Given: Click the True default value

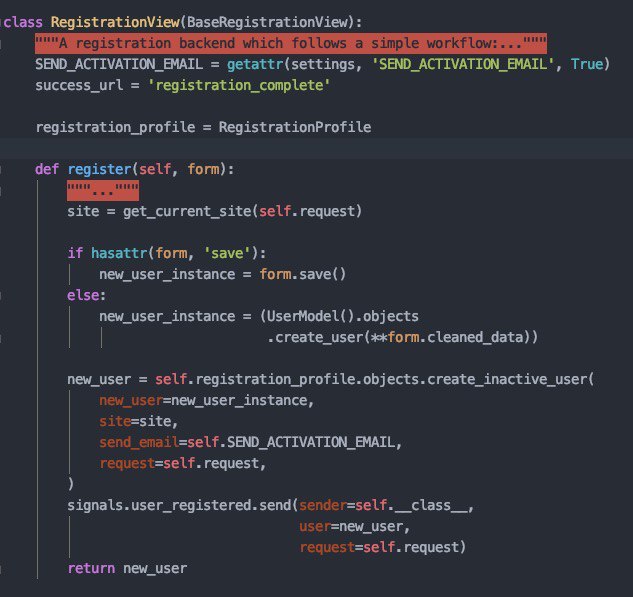Looking at the screenshot, I should click(x=587, y=64).
